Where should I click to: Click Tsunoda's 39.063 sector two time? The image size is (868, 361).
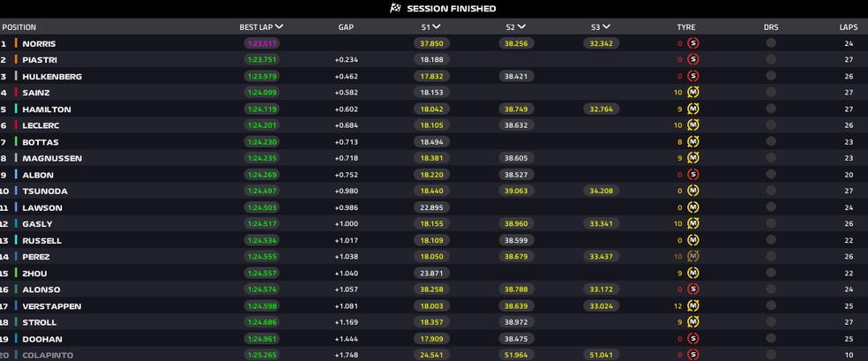click(x=517, y=191)
